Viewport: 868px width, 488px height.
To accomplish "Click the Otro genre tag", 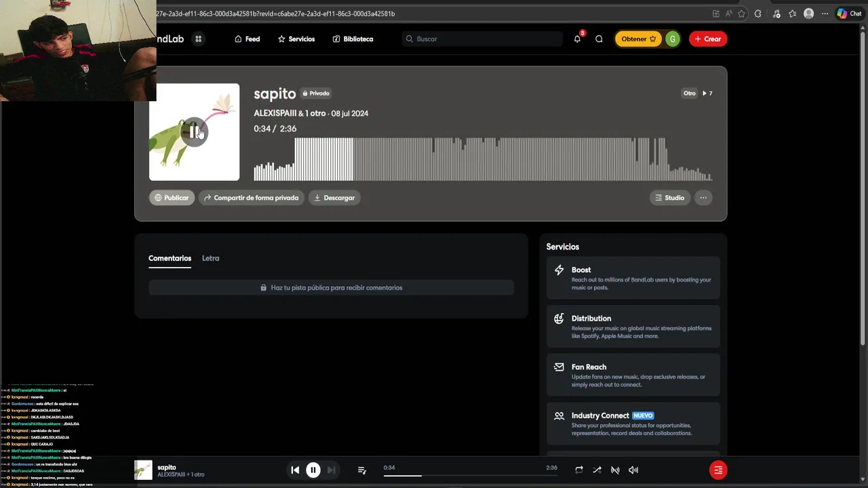I will [689, 93].
